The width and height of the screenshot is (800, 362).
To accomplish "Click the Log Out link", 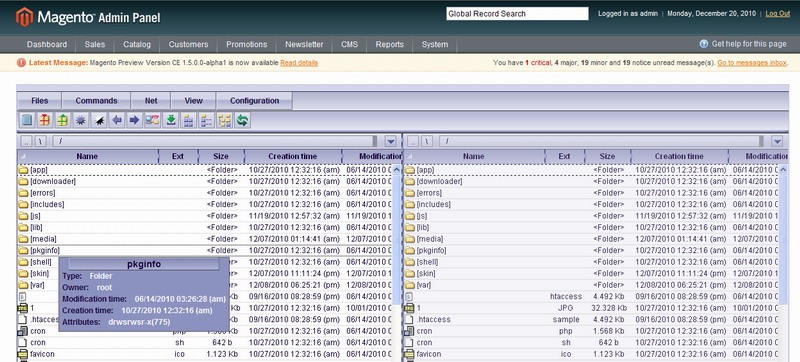I will (778, 14).
